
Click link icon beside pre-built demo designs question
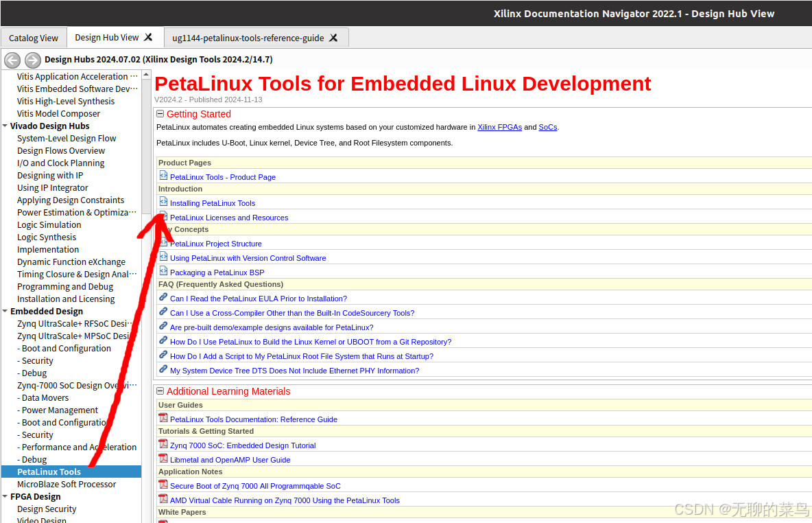pyautogui.click(x=163, y=326)
